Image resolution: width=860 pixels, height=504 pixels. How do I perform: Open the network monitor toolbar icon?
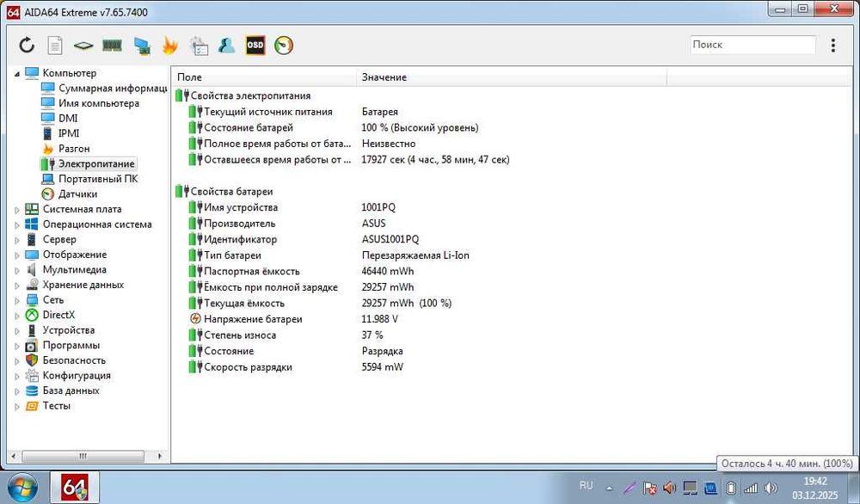pos(142,46)
